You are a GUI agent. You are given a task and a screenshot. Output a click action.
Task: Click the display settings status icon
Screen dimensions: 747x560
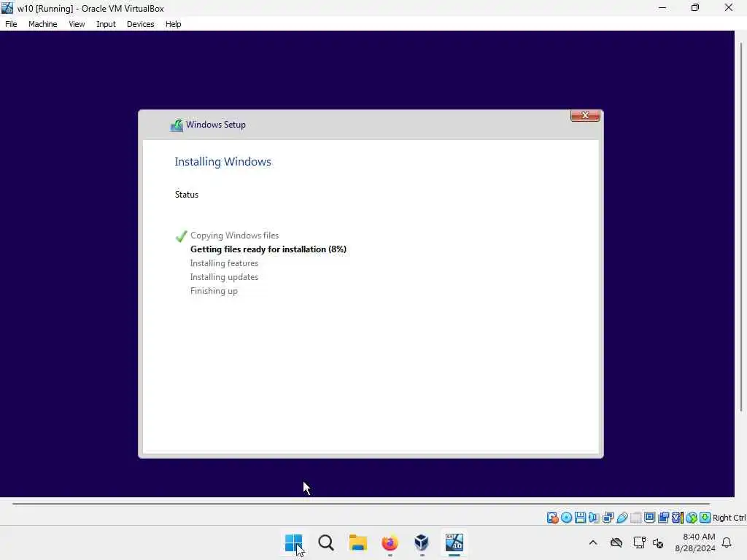(649, 518)
